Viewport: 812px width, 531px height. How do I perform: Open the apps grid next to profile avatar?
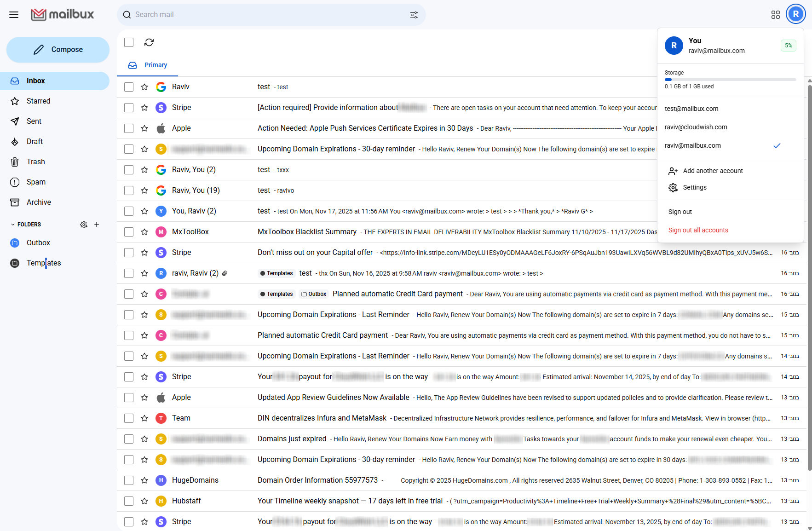pyautogui.click(x=775, y=15)
